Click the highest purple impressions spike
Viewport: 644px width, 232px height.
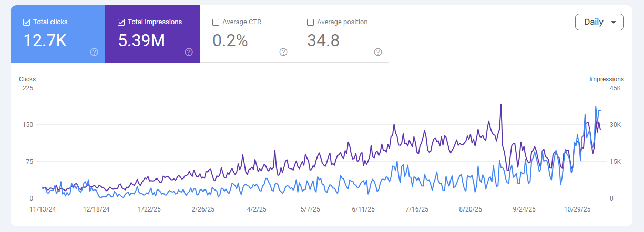[x=500, y=105]
